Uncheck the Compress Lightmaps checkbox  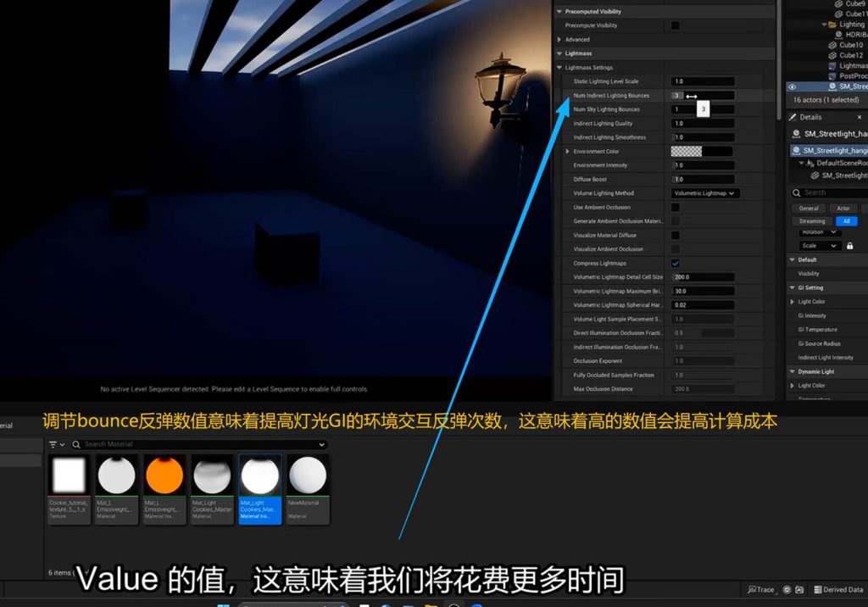coord(676,263)
